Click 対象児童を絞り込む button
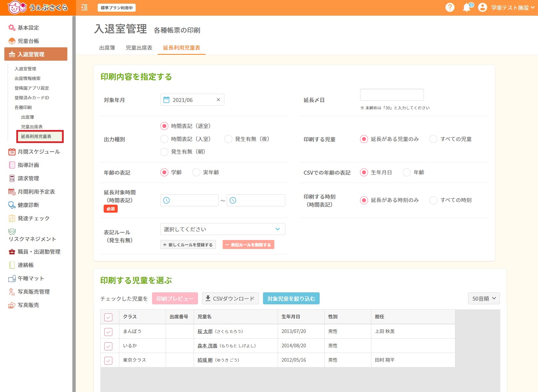Image resolution: width=538 pixels, height=392 pixels. [291, 298]
